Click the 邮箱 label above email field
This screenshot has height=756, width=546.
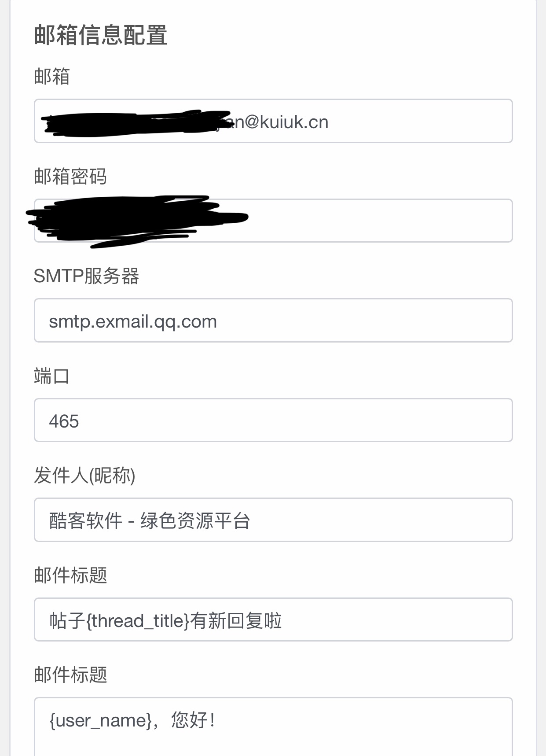coord(52,76)
